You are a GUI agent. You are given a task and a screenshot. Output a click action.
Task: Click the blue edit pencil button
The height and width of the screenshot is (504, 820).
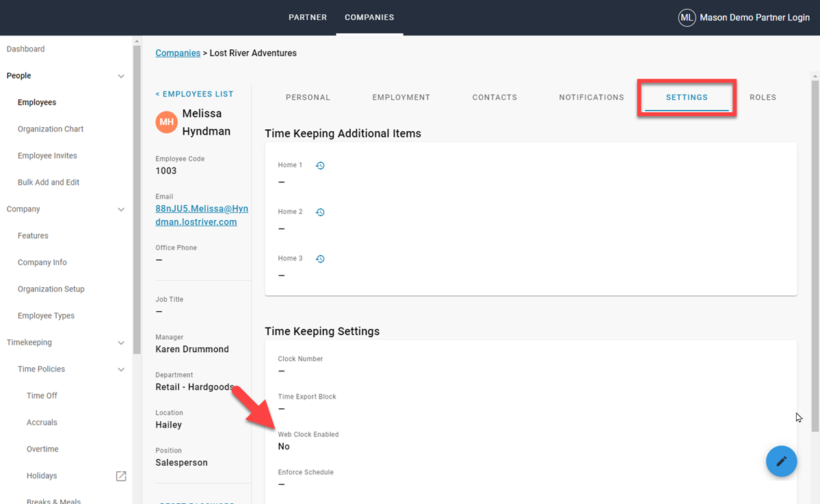pyautogui.click(x=781, y=461)
